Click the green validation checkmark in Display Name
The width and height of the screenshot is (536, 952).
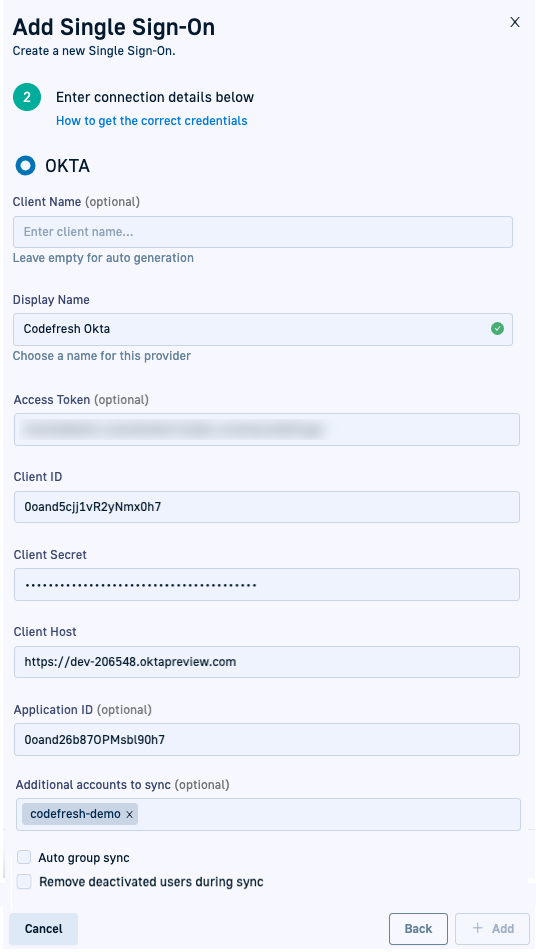[497, 329]
